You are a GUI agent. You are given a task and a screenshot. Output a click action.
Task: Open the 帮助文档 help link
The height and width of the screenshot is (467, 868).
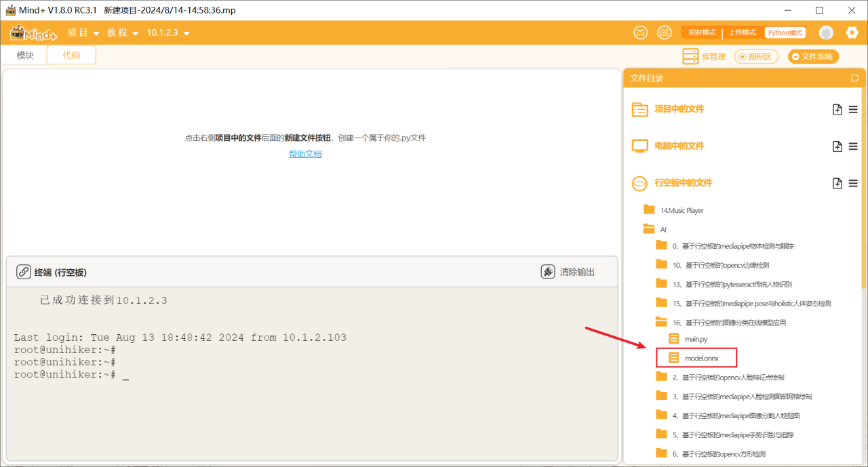click(x=305, y=154)
